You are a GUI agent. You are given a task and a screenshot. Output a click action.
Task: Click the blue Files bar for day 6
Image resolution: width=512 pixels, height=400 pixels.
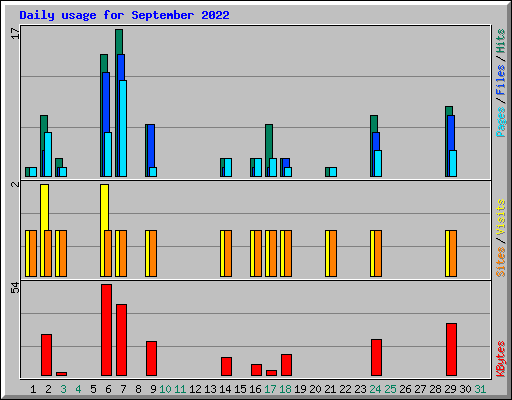point(106,102)
